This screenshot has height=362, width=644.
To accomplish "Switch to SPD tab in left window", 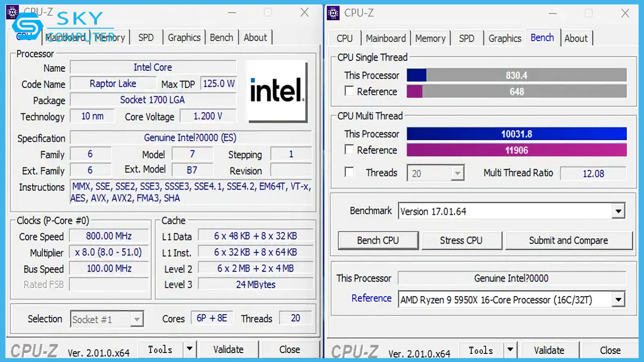I will coord(146,38).
